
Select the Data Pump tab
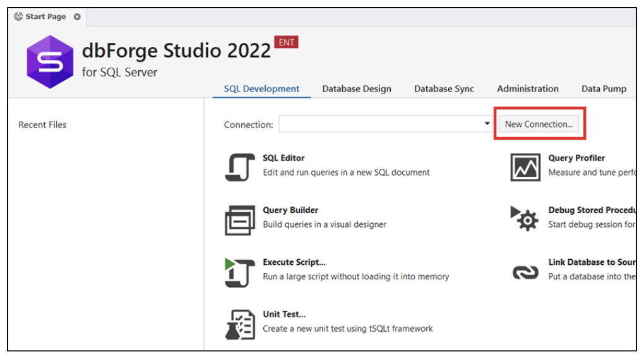(604, 88)
